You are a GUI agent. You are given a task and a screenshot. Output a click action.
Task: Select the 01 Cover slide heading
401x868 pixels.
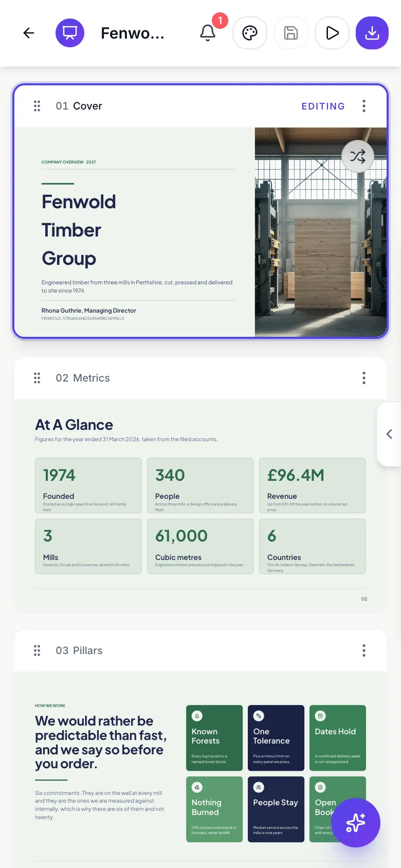click(79, 106)
